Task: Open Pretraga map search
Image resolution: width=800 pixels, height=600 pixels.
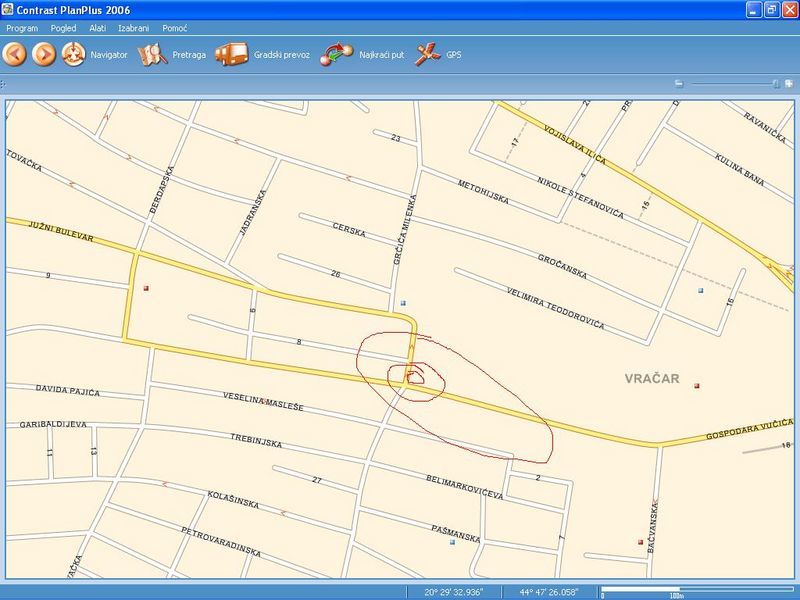Action: [153, 54]
